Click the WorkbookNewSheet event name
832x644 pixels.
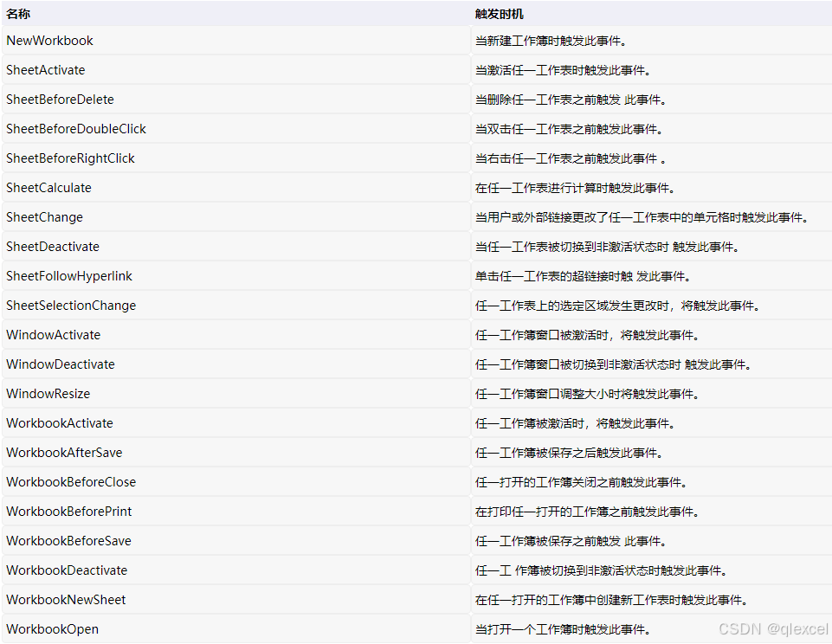(66, 600)
